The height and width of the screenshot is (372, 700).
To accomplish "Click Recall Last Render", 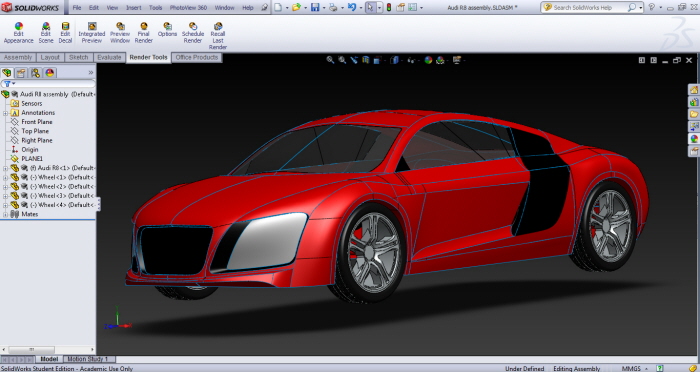I will pyautogui.click(x=218, y=36).
